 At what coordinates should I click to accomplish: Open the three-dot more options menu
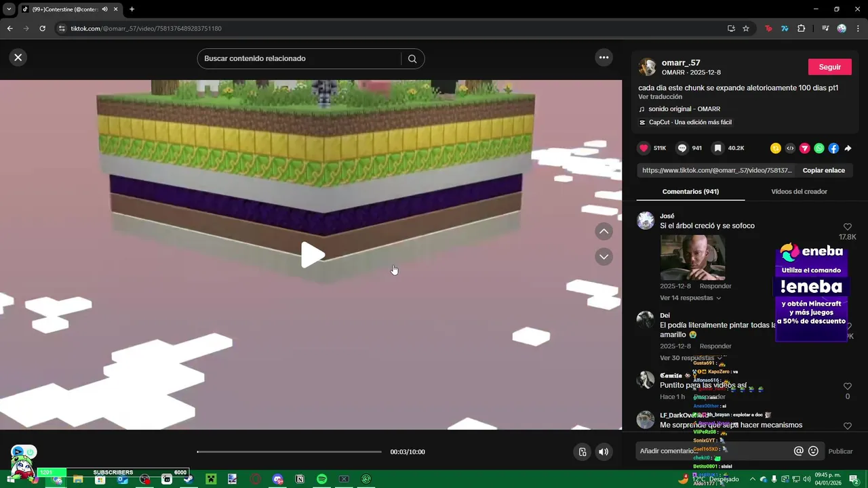(x=604, y=58)
